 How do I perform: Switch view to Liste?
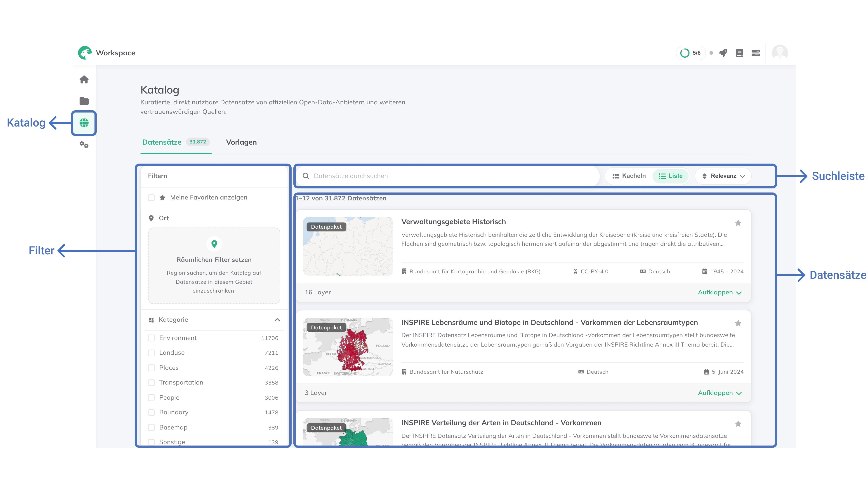click(670, 176)
